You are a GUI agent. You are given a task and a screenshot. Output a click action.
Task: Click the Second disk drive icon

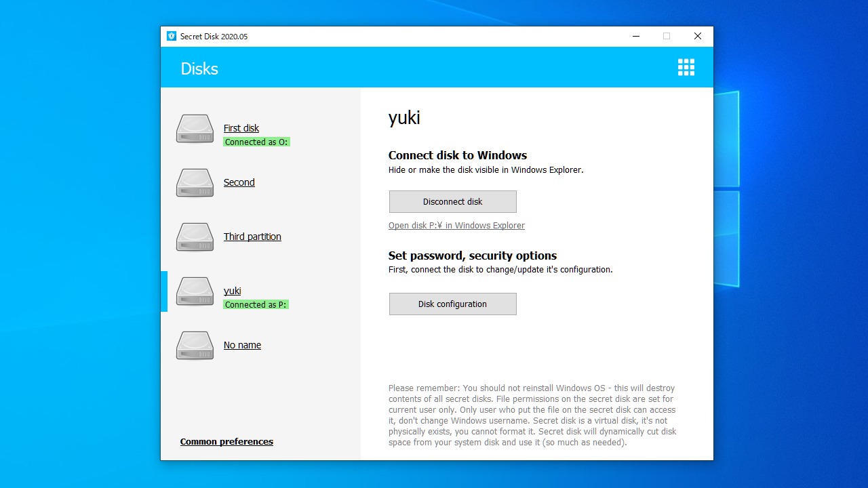[x=195, y=183]
